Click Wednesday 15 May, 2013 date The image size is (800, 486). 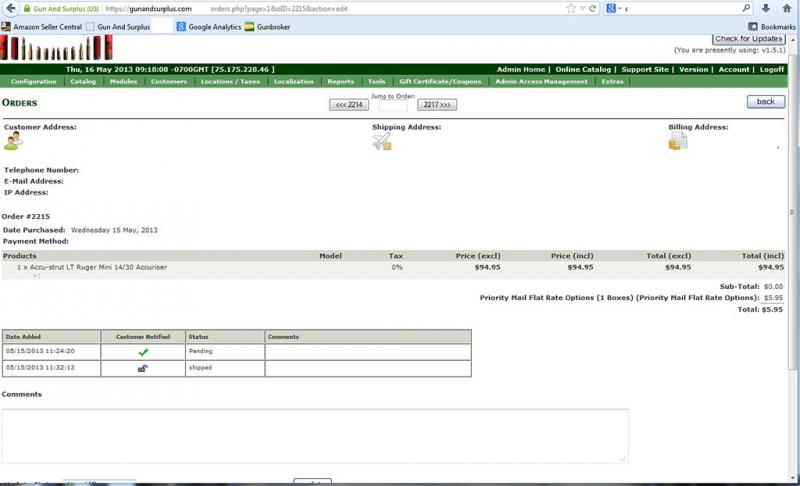coord(114,230)
